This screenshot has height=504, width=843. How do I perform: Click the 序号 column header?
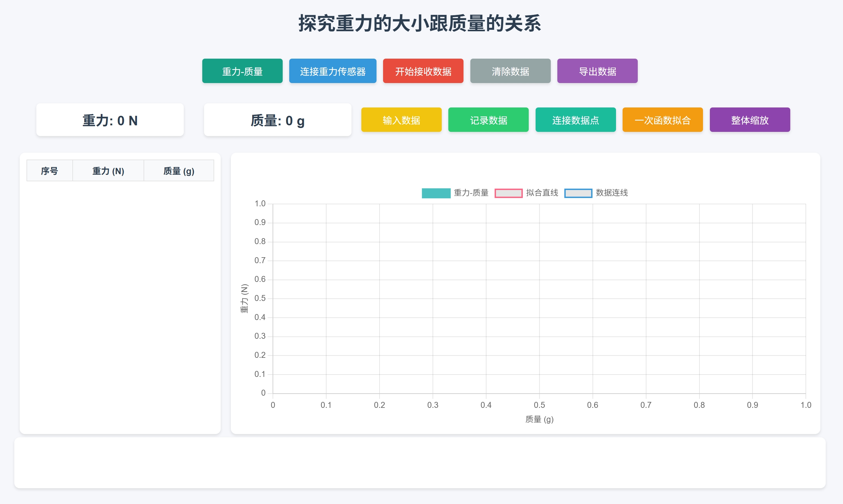coord(49,171)
